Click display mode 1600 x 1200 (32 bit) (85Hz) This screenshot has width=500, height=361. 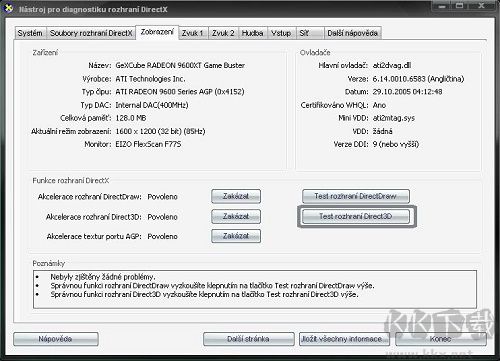(x=160, y=131)
